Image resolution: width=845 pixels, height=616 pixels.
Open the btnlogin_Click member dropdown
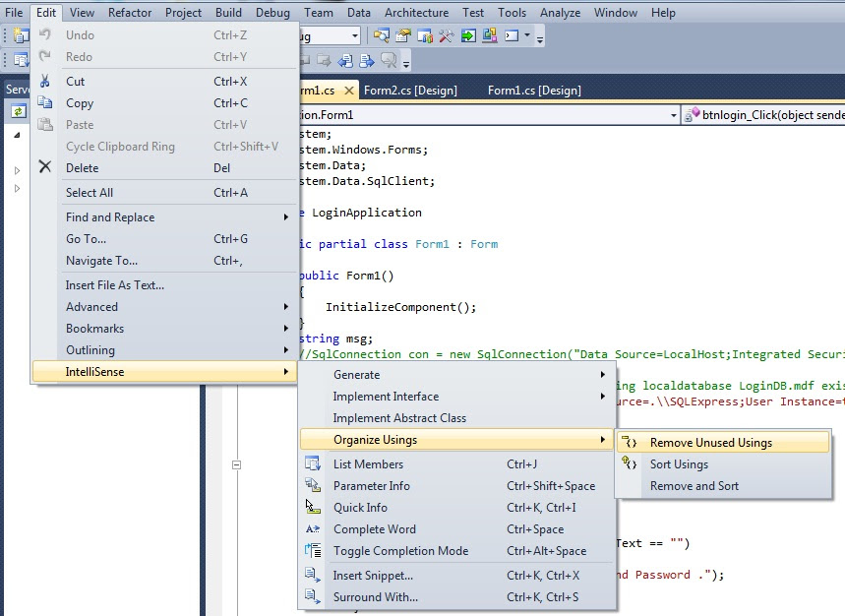click(763, 115)
